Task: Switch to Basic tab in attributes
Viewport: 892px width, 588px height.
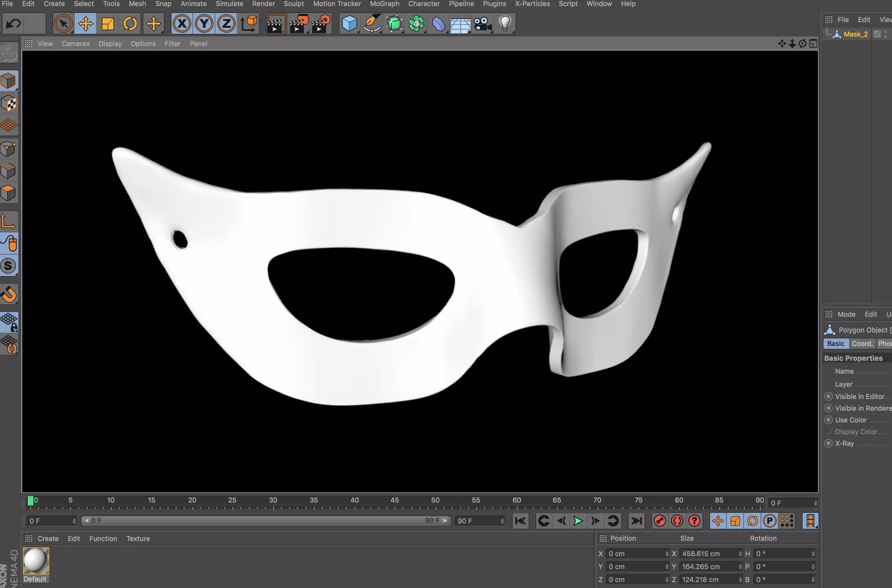Action: tap(835, 344)
